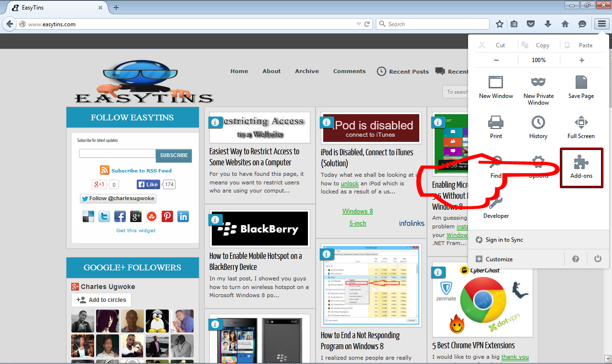Open the About navigation link
Viewport: 612px width, 364px height.
(x=272, y=71)
